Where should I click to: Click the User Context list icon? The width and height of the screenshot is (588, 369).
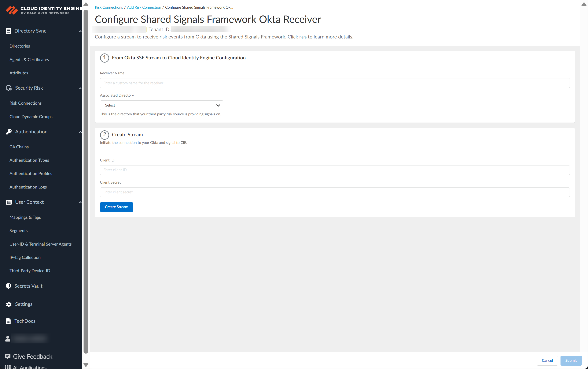tap(9, 202)
